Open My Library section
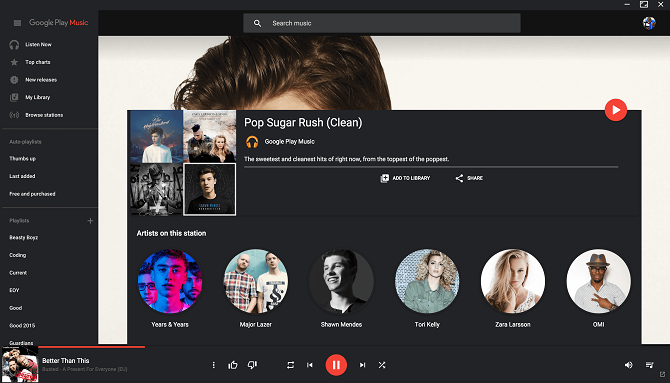Image resolution: width=670 pixels, height=383 pixels. [38, 97]
